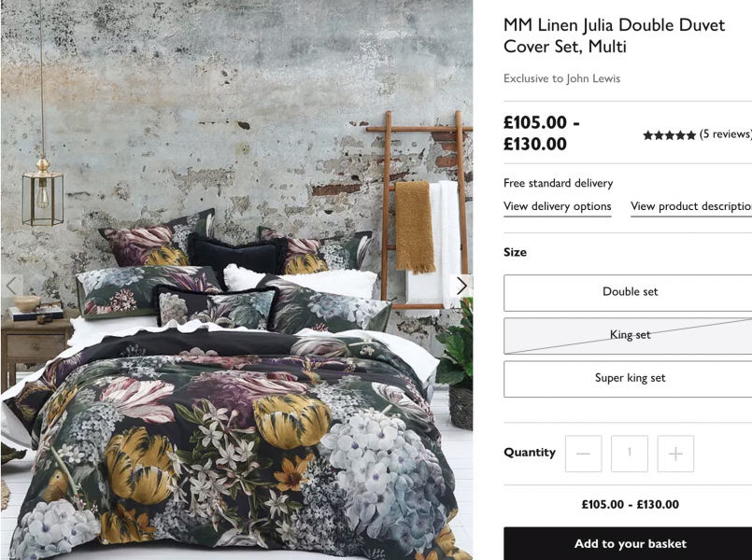Open View product description link
The image size is (752, 560).
coord(691,206)
